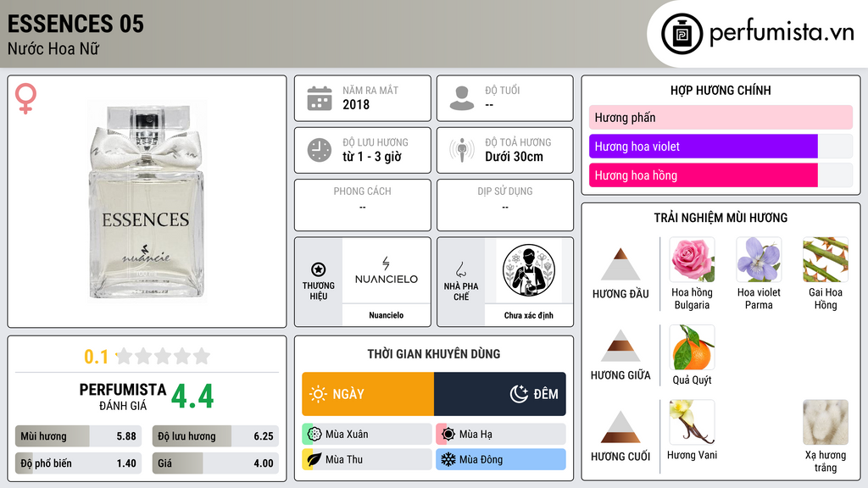Click the nose icon above Nhà pha chế
Screen dimensions: 868x488
460,269
